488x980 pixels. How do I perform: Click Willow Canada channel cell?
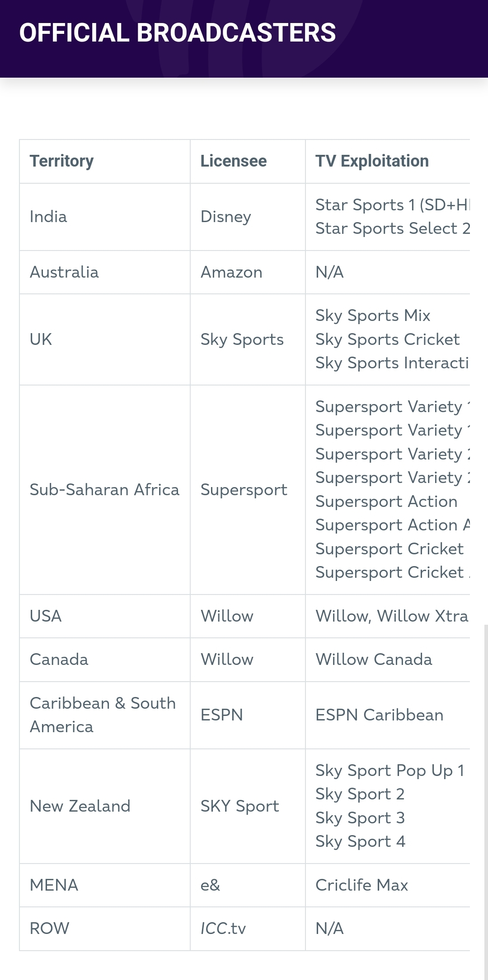(388, 660)
